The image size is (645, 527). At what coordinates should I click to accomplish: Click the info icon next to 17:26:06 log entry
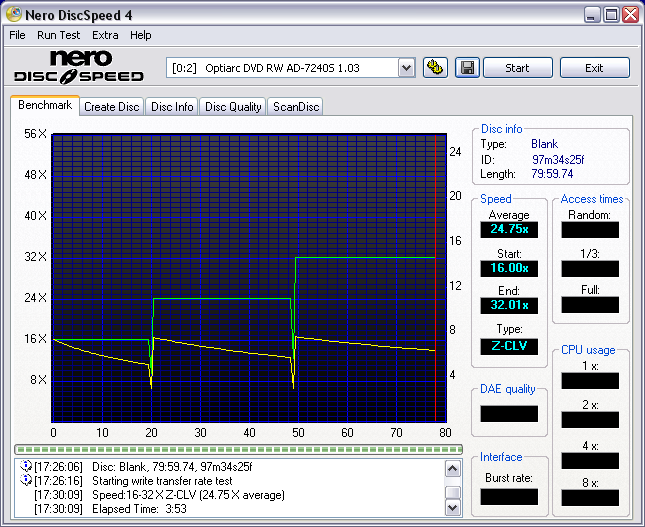(26, 466)
